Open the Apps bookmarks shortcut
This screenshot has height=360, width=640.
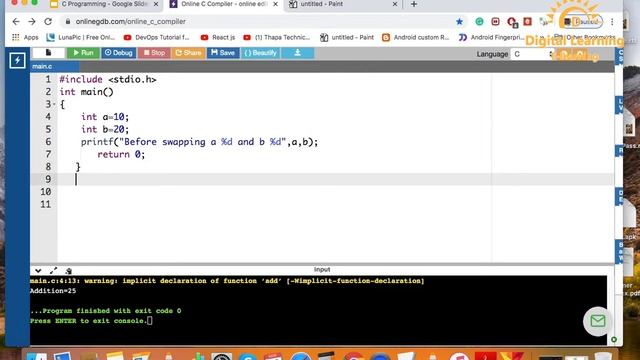[x=25, y=38]
